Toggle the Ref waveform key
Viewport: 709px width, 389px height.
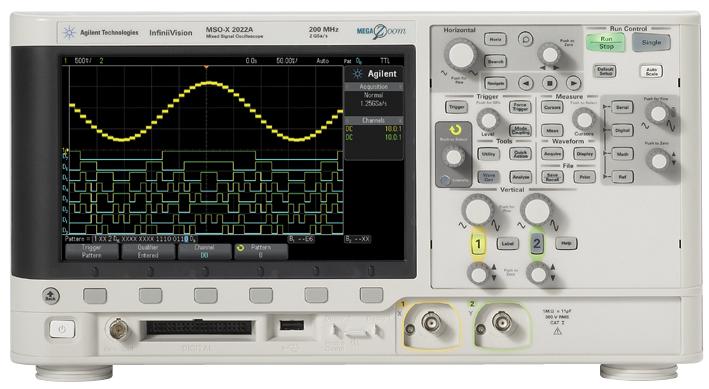[x=622, y=177]
